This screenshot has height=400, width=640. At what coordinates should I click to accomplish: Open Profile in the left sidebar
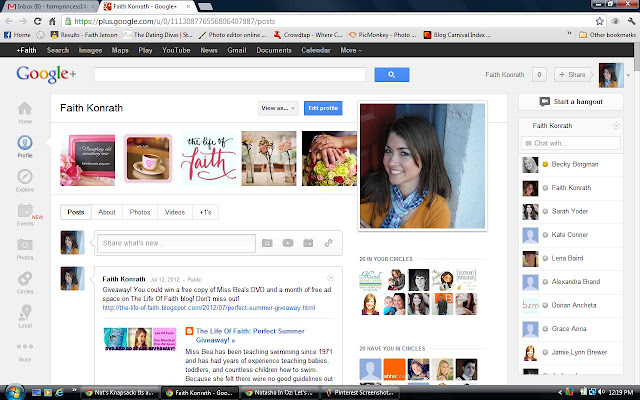(25, 146)
